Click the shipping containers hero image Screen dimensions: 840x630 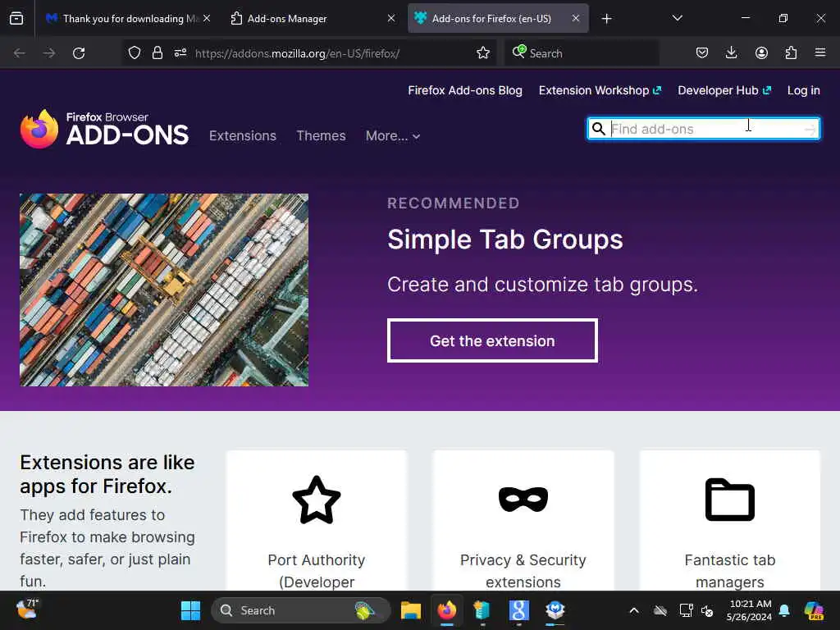[x=164, y=290]
